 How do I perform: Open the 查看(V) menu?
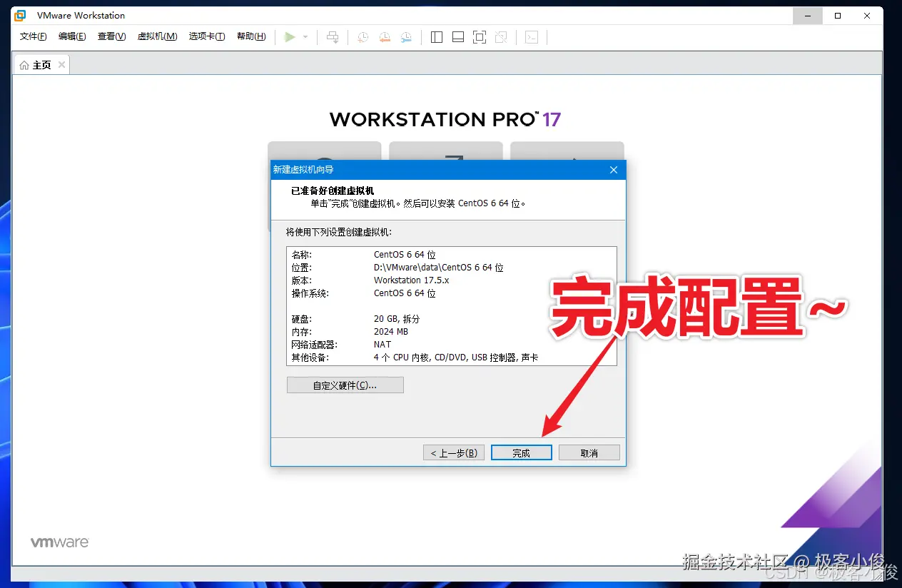[112, 36]
